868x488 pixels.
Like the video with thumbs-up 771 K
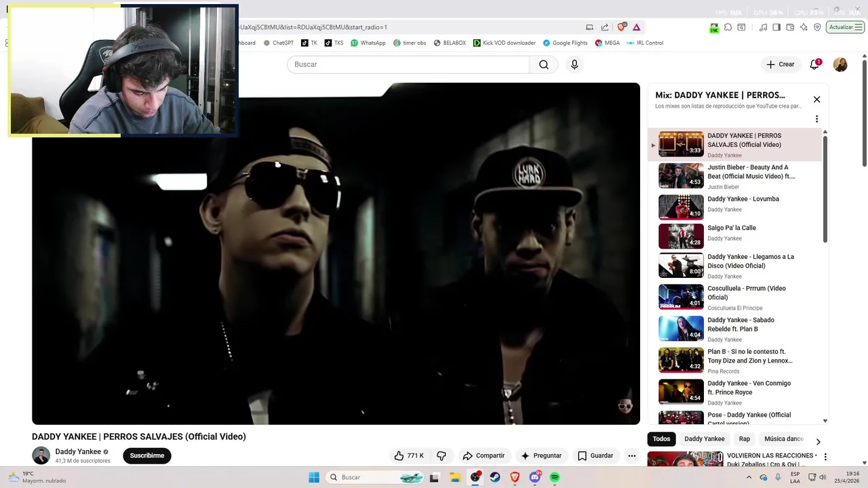pos(409,455)
